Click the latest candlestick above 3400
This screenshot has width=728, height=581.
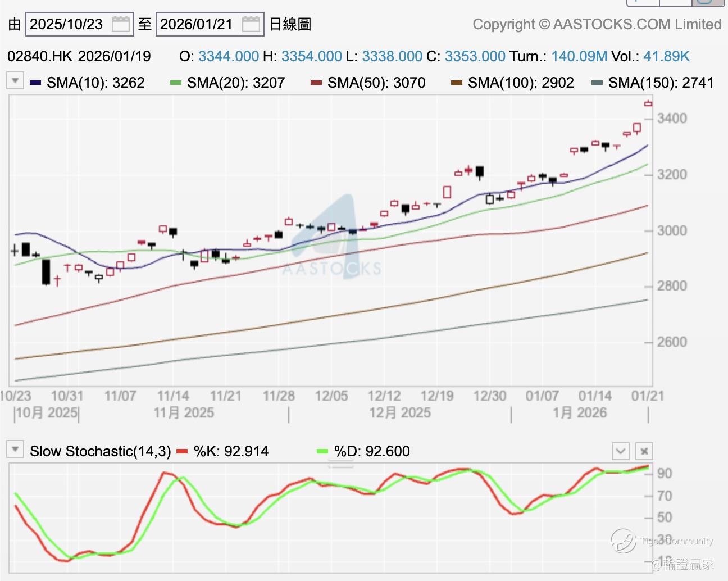tap(648, 103)
